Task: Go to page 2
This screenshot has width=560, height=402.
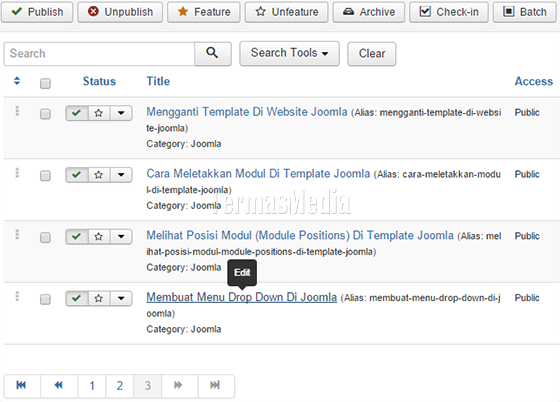Action: 120,386
